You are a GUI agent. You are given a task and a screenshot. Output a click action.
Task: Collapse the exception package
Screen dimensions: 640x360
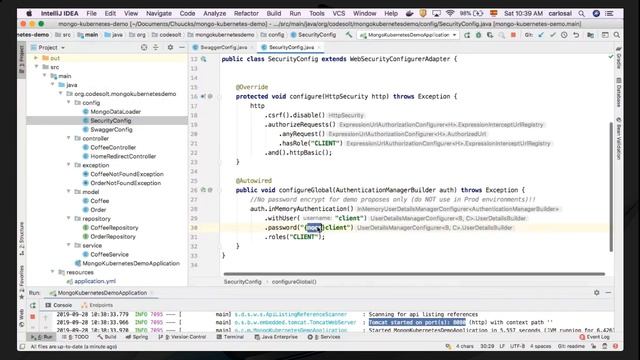pyautogui.click(x=69, y=165)
